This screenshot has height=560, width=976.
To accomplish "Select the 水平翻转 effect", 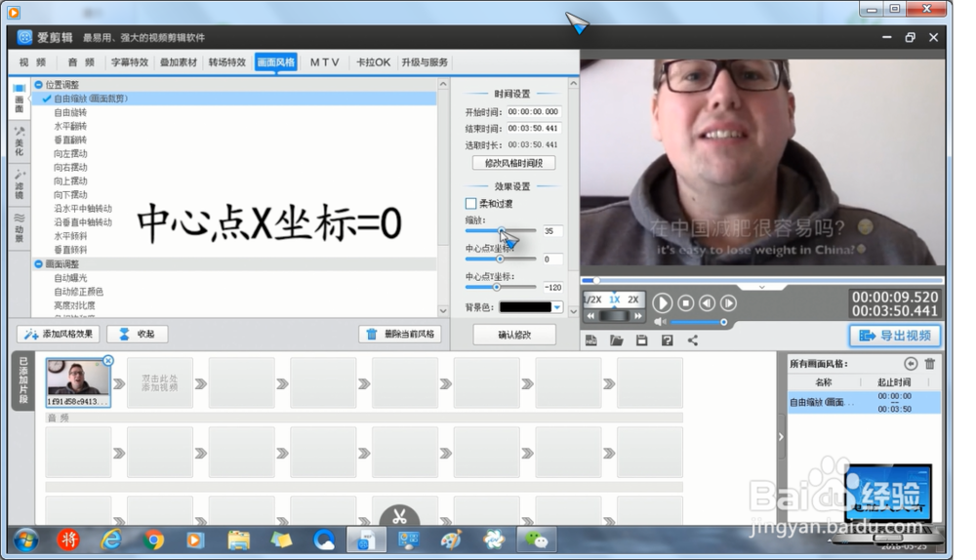I will tap(70, 126).
